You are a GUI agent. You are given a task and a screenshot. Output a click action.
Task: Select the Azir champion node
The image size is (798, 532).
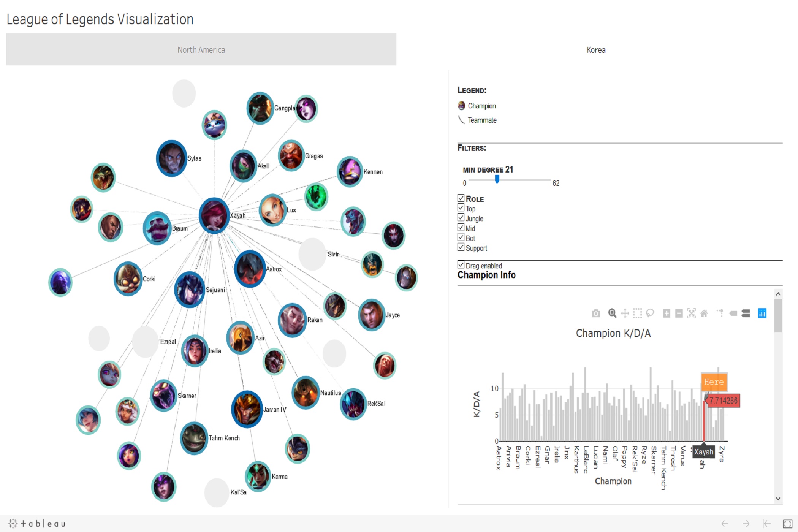[240, 337]
